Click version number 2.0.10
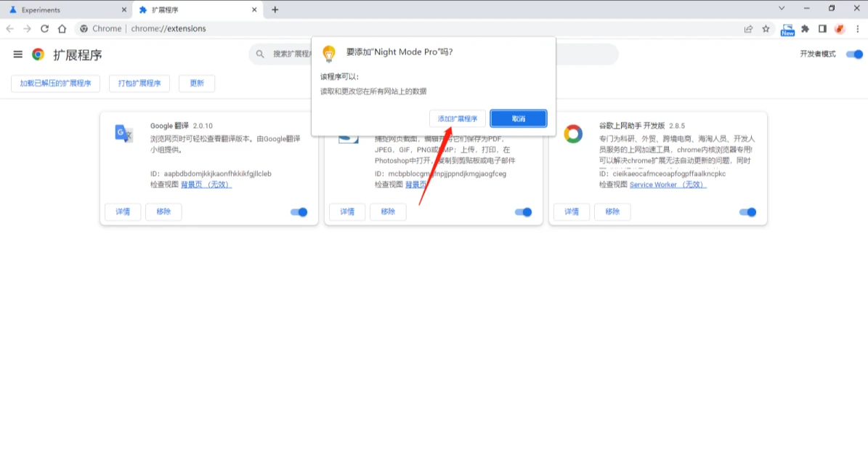The image size is (868, 465). coord(203,126)
